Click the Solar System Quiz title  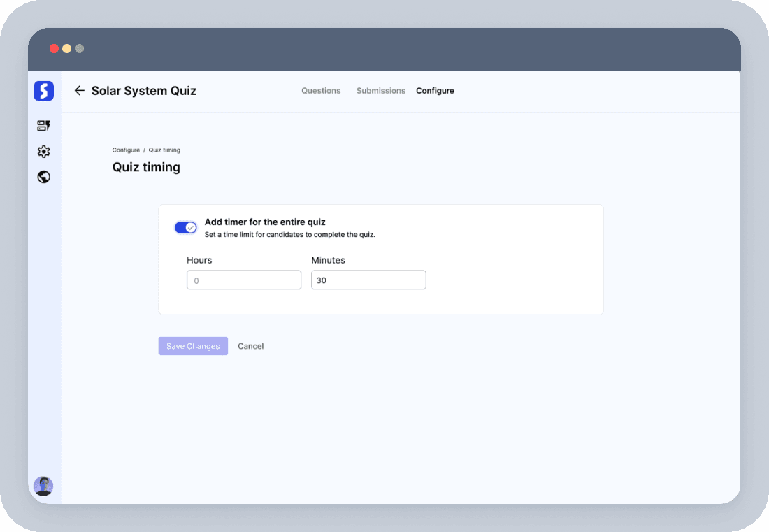tap(144, 91)
